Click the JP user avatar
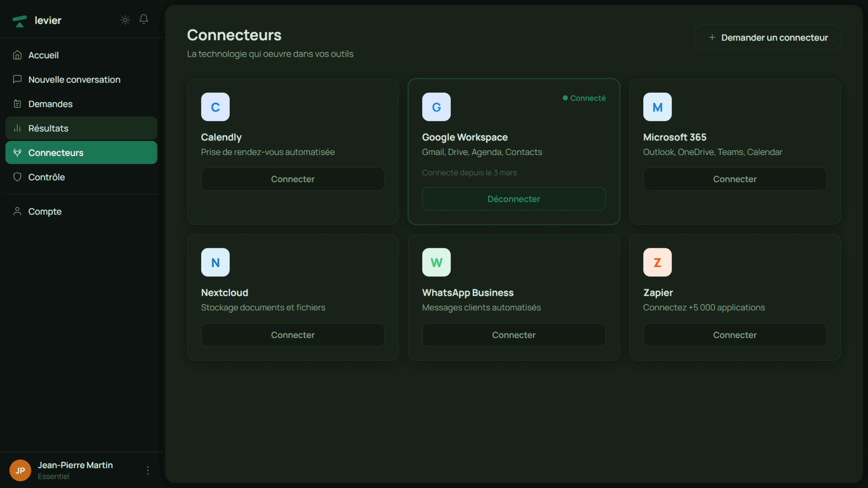Viewport: 868px width, 488px height. pyautogui.click(x=20, y=470)
